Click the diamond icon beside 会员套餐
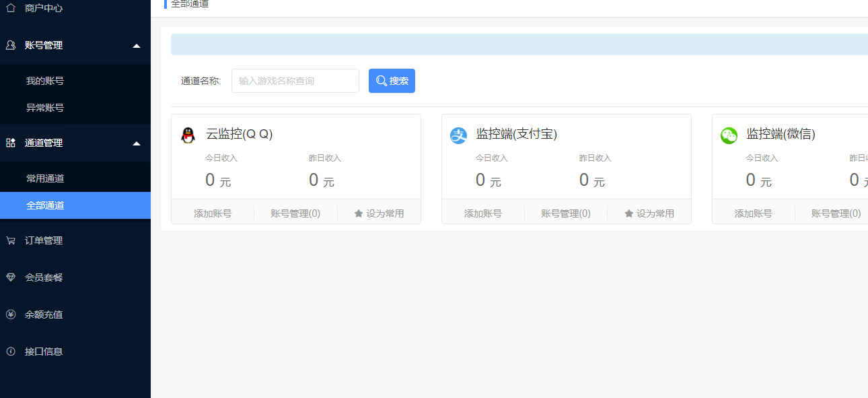 click(x=11, y=277)
